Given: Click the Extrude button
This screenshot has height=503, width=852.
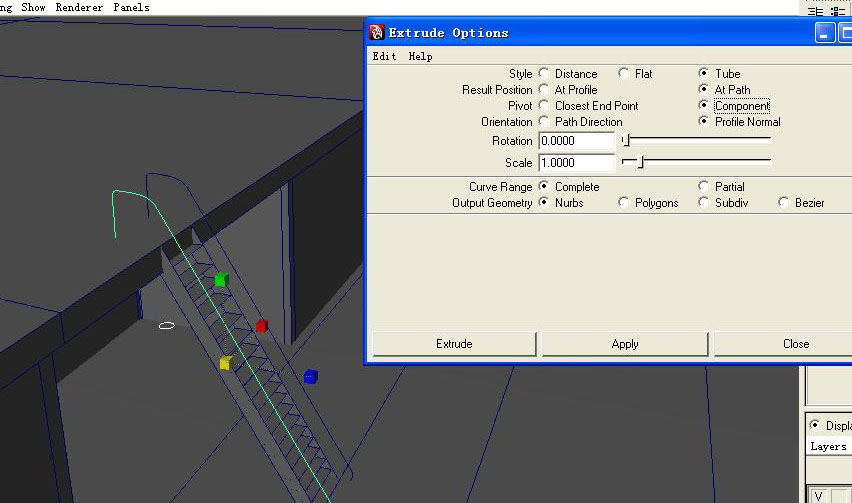Looking at the screenshot, I should click(454, 344).
